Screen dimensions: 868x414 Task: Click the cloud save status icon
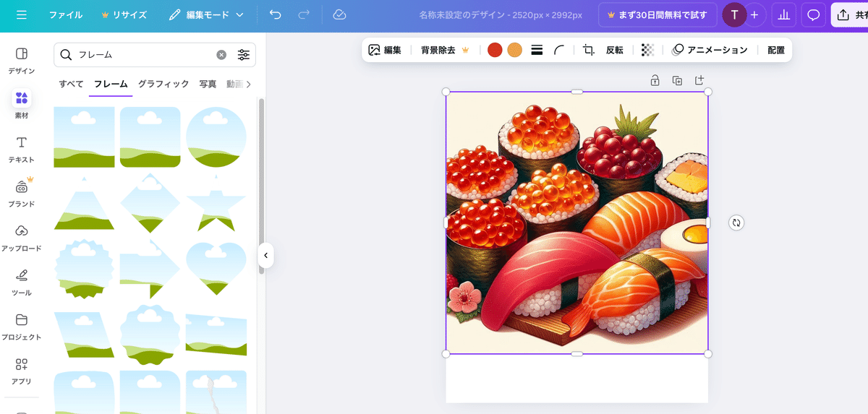[x=339, y=14]
